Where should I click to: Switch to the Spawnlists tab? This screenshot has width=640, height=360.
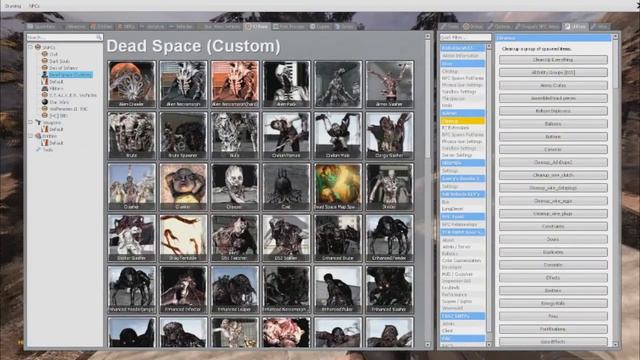click(42, 27)
